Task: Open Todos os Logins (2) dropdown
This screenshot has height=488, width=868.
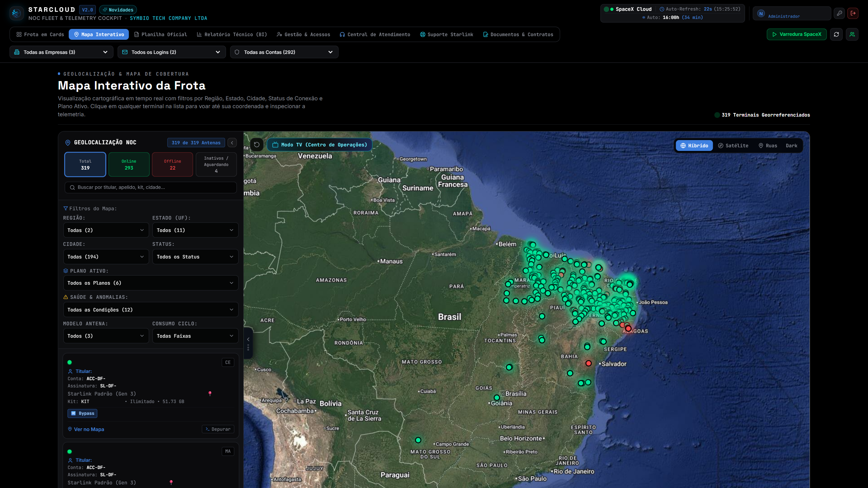Action: coord(171,52)
